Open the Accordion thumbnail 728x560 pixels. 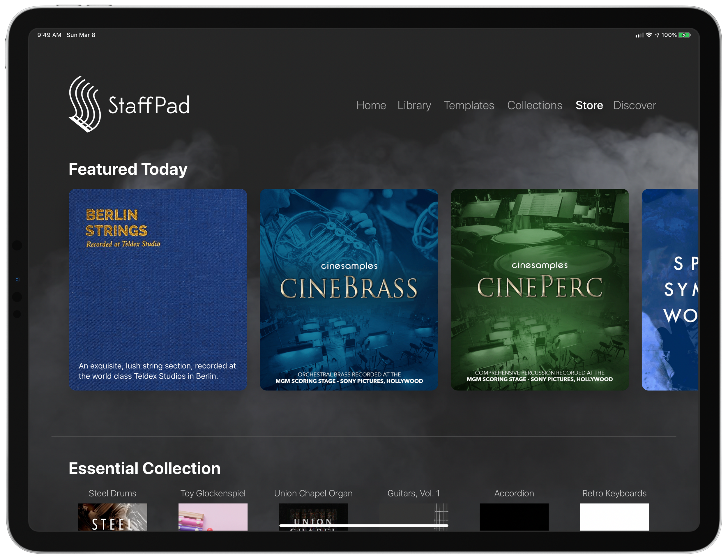pos(514,517)
